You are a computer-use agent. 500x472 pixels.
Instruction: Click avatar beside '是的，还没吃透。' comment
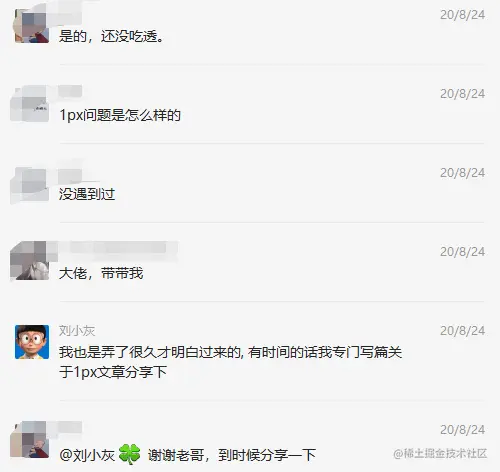32,26
